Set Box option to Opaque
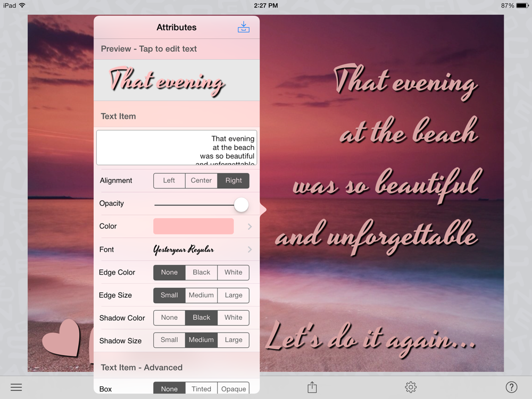The image size is (532, 399). 234,388
